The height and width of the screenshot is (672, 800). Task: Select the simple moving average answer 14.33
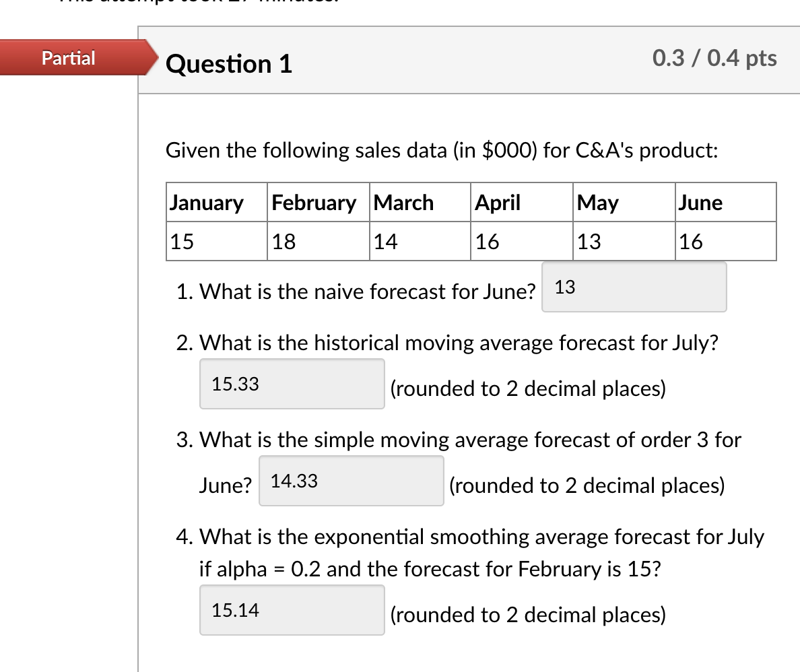coord(350,481)
